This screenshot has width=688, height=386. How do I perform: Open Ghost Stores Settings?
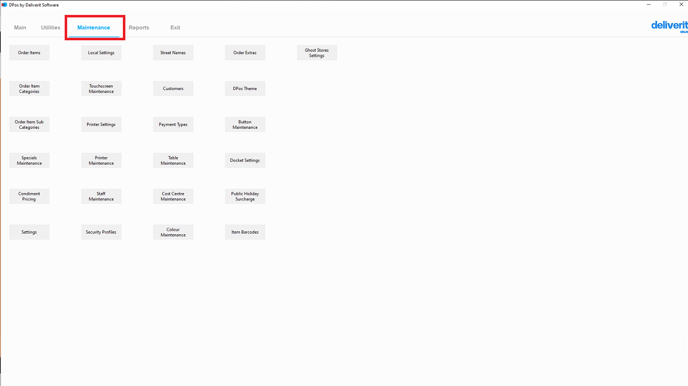coord(317,53)
